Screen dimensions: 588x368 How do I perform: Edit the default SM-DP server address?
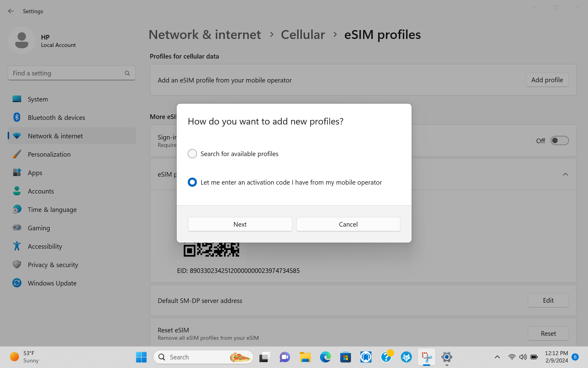(548, 300)
